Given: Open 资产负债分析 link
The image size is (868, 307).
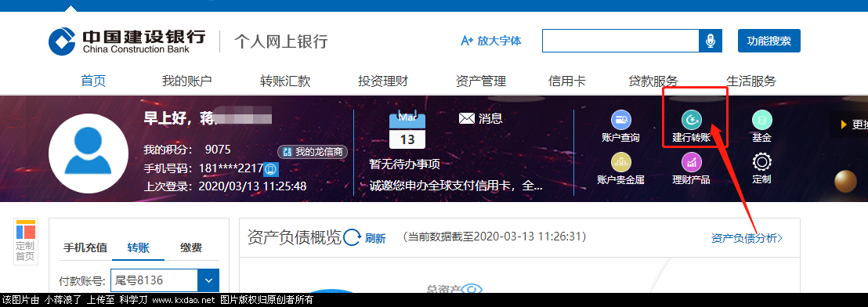Looking at the screenshot, I should (747, 238).
